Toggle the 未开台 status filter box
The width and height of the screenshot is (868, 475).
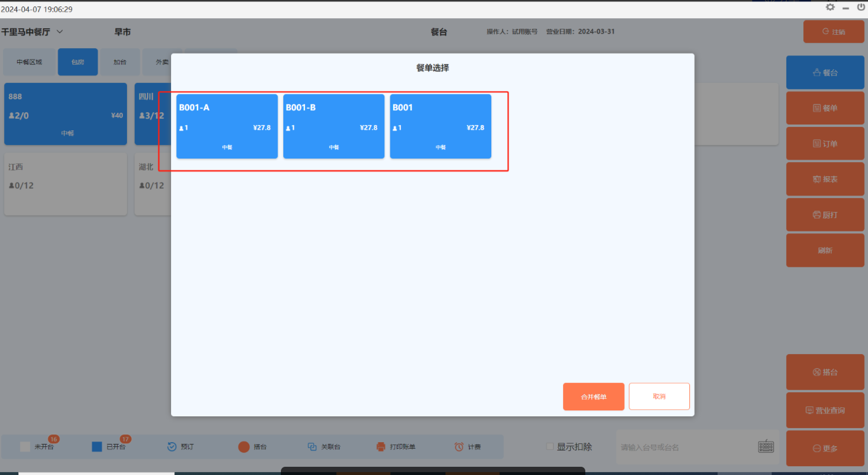coord(25,447)
